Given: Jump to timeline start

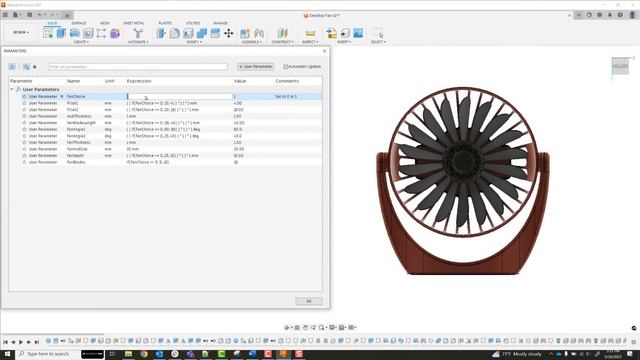Looking at the screenshot, I should click(5, 342).
